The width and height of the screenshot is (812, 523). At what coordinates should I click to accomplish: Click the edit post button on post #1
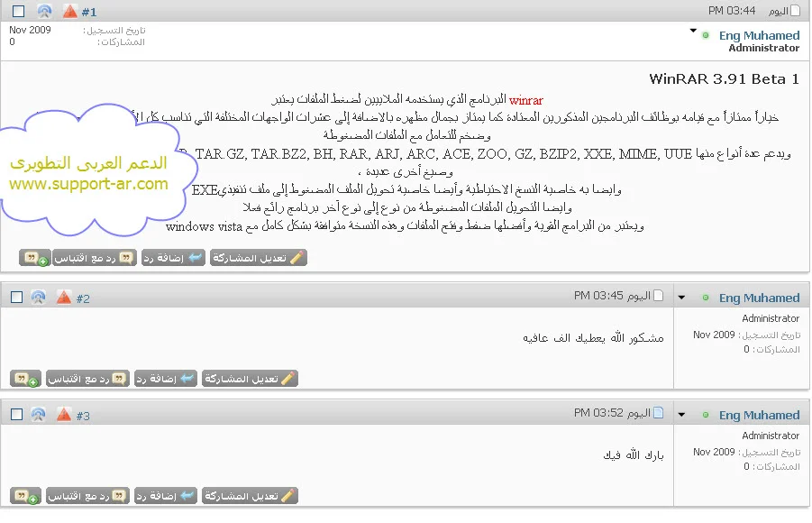coord(258,258)
